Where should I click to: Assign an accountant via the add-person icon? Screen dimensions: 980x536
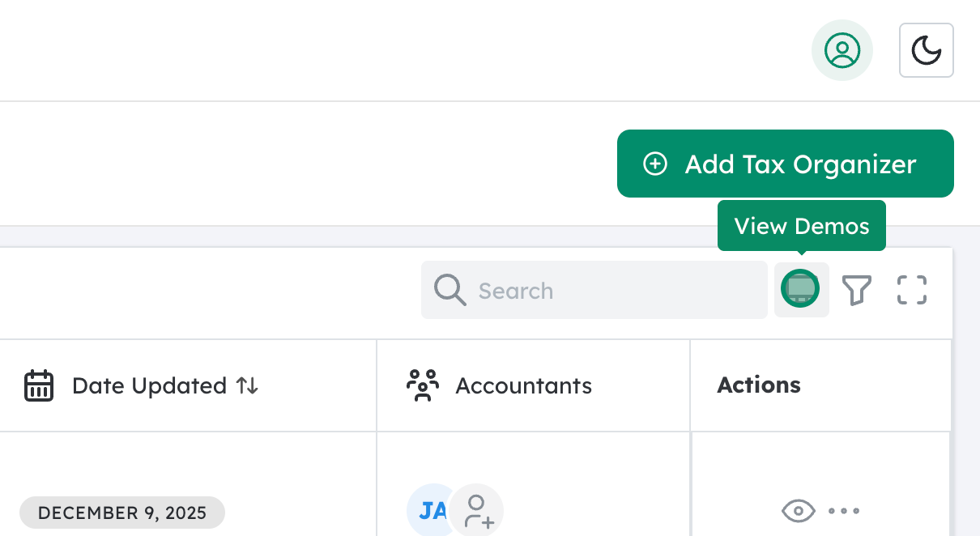click(477, 511)
